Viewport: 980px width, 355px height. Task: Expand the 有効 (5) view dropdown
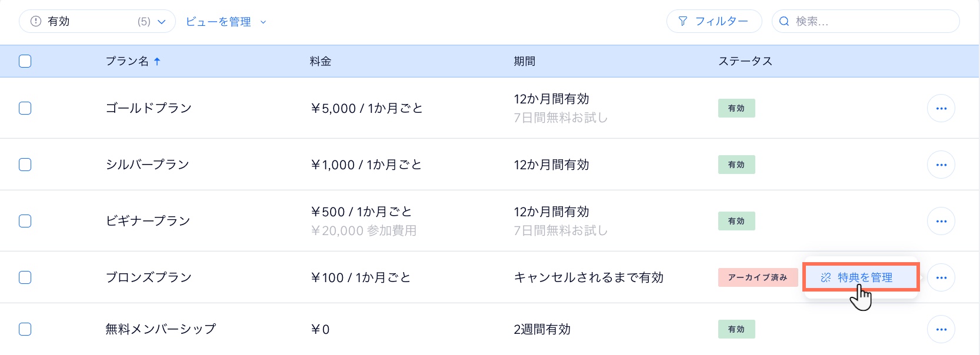click(97, 22)
